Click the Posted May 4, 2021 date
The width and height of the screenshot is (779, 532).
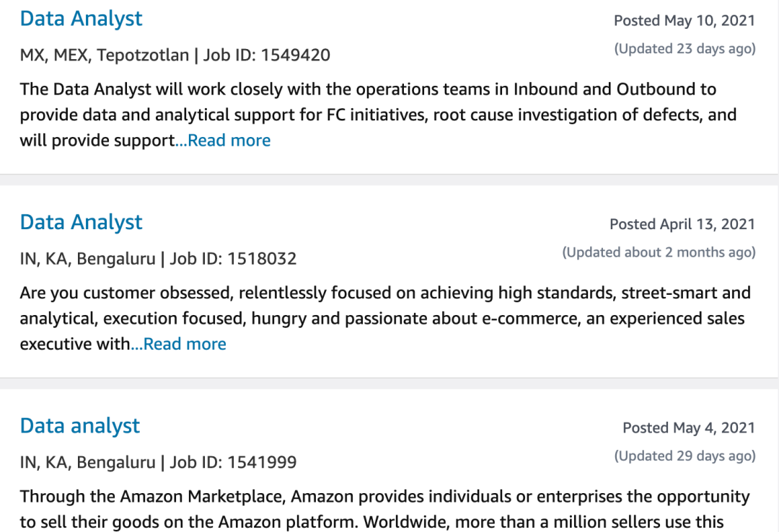pos(688,428)
